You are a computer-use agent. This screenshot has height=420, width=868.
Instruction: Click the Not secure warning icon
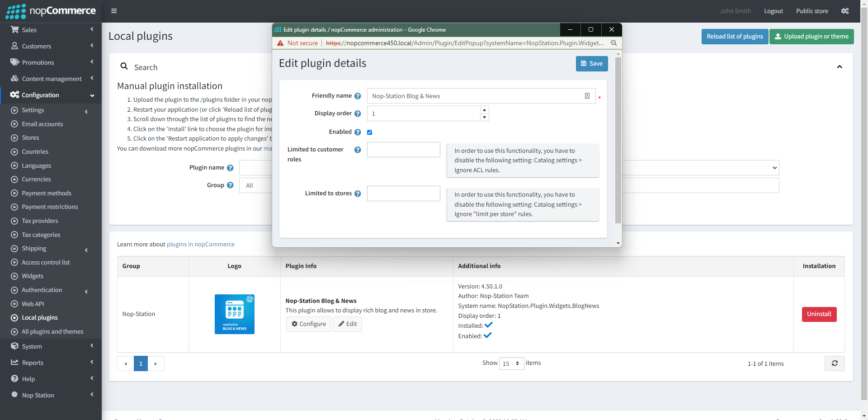280,43
